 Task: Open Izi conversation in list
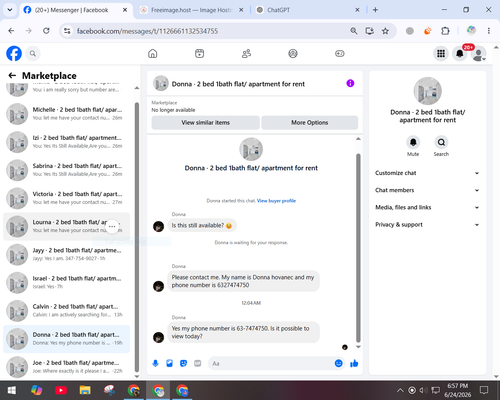point(67,142)
